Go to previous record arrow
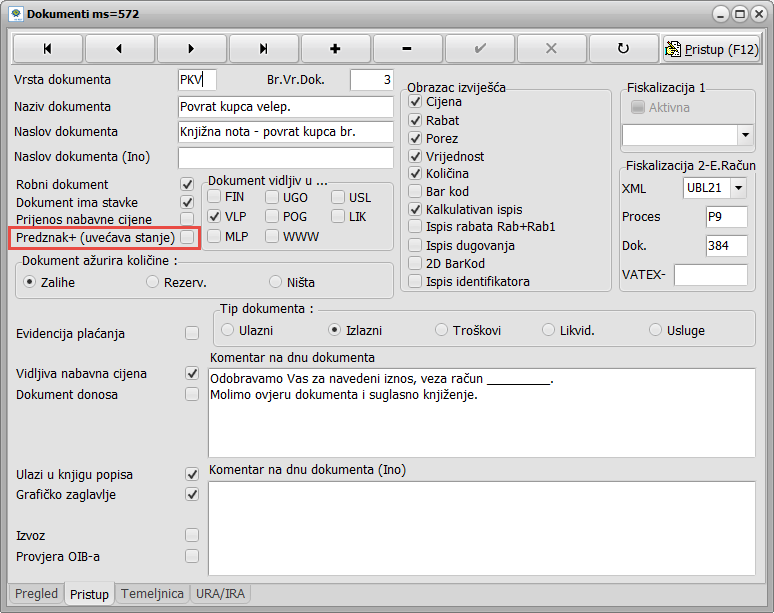 [x=119, y=48]
